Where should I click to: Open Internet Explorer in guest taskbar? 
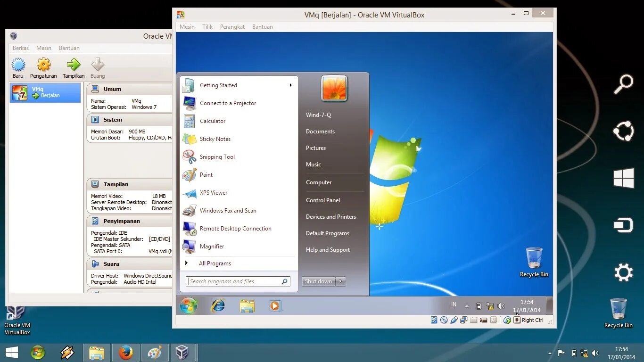(217, 306)
